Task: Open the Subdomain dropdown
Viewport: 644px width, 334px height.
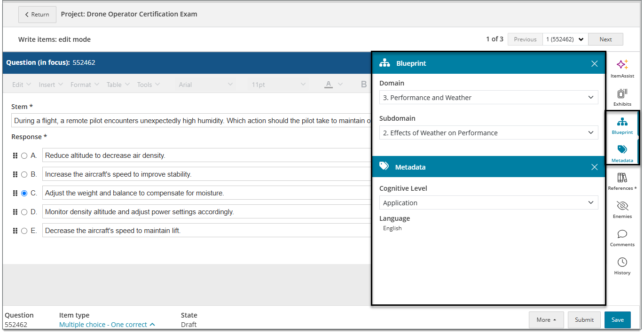Action: (x=489, y=132)
